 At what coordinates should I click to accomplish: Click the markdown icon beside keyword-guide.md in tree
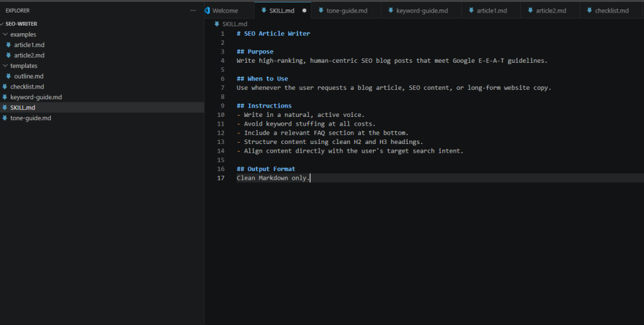click(4, 97)
